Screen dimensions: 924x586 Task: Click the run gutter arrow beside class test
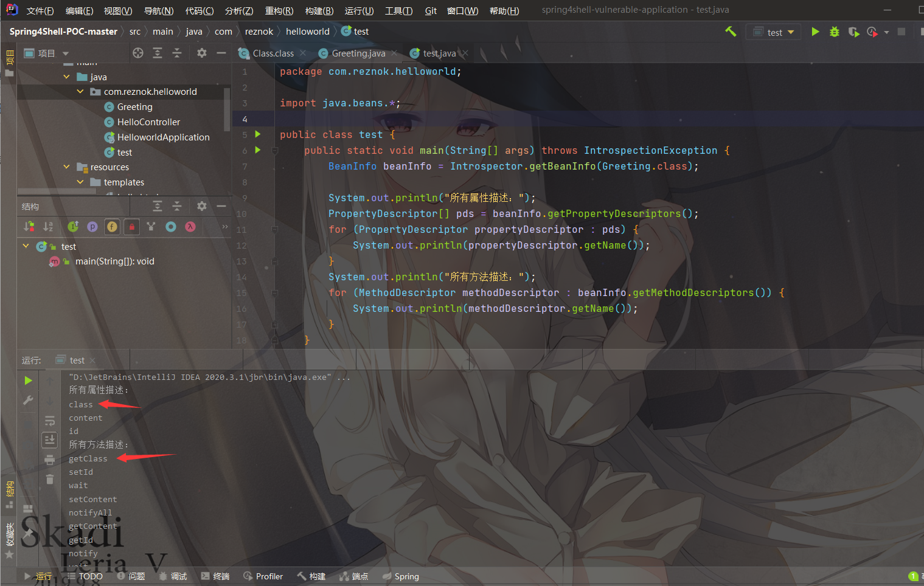tap(257, 134)
